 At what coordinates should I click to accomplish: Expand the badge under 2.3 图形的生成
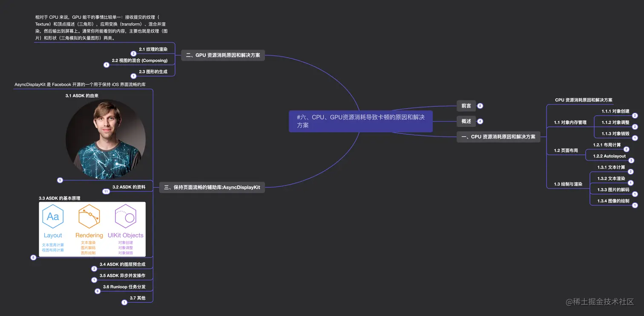click(x=133, y=76)
